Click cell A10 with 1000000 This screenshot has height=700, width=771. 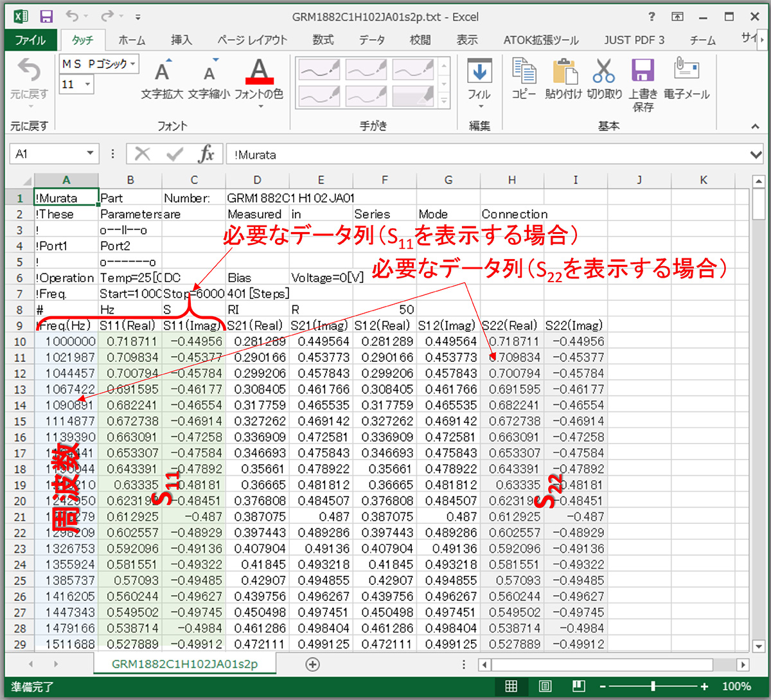pos(67,341)
